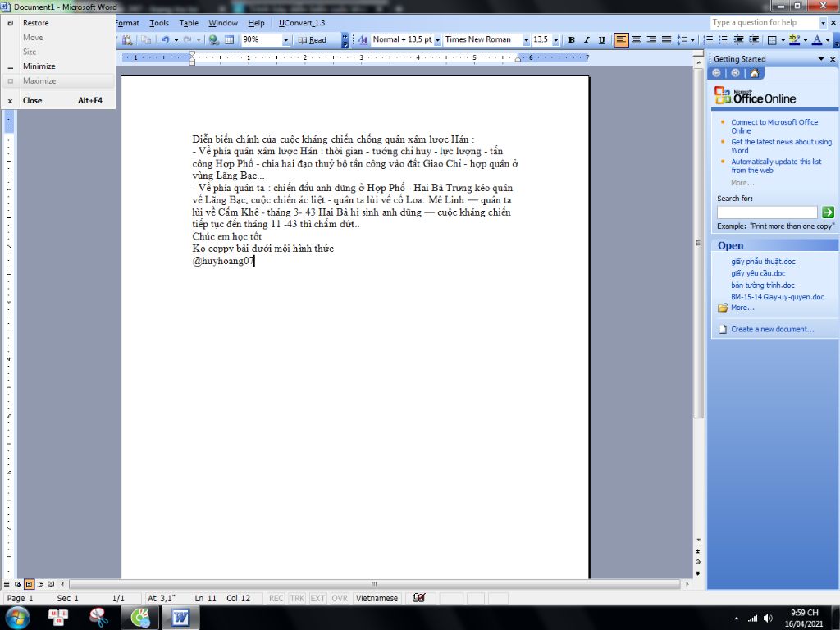
Task: Open the Windows Start button
Action: pyautogui.click(x=17, y=618)
